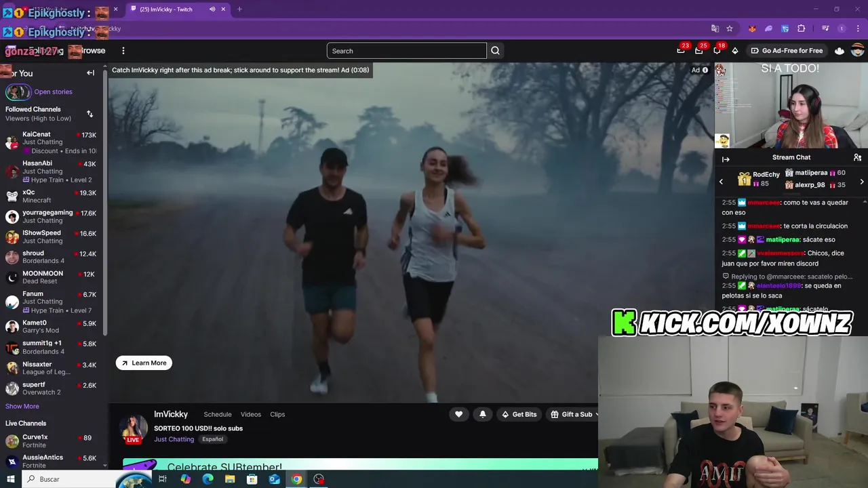
Task: Open the MetaMask fox extension
Action: click(x=752, y=28)
